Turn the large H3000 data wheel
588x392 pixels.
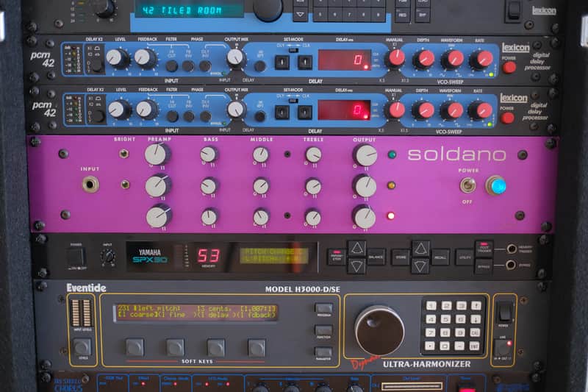(x=379, y=331)
